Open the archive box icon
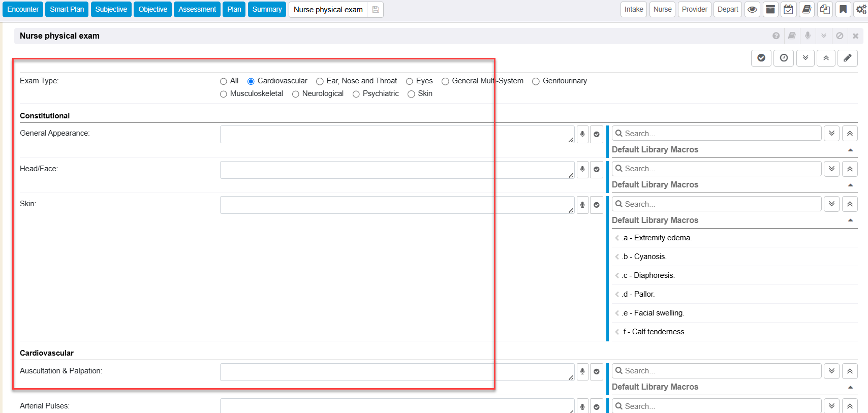 (x=770, y=10)
